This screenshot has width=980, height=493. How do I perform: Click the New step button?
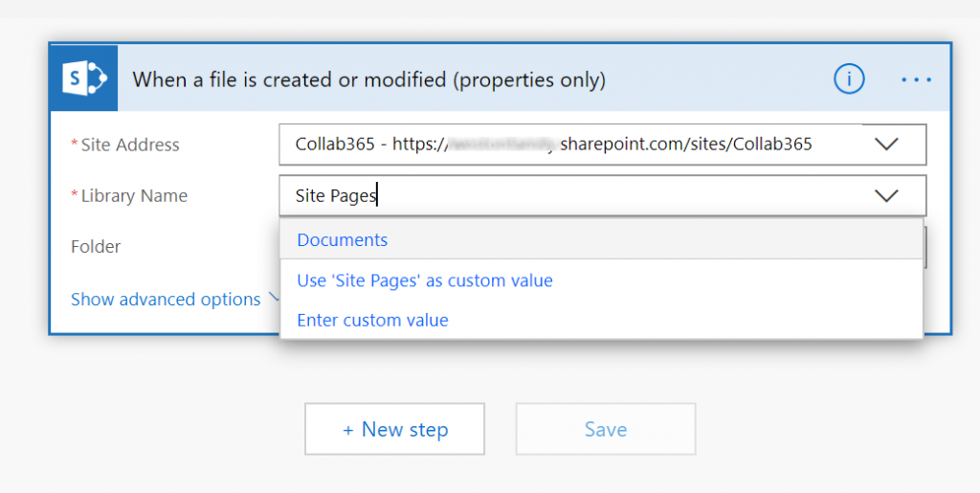pyautogui.click(x=394, y=429)
